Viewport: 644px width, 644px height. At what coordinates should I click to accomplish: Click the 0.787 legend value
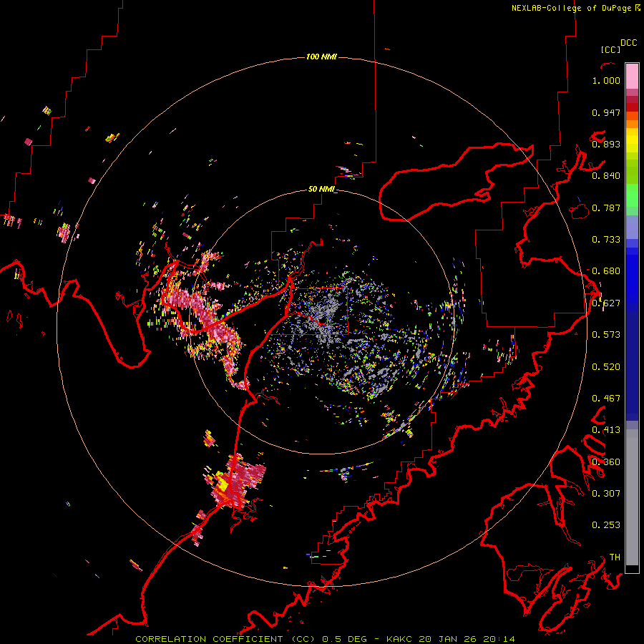coord(606,208)
